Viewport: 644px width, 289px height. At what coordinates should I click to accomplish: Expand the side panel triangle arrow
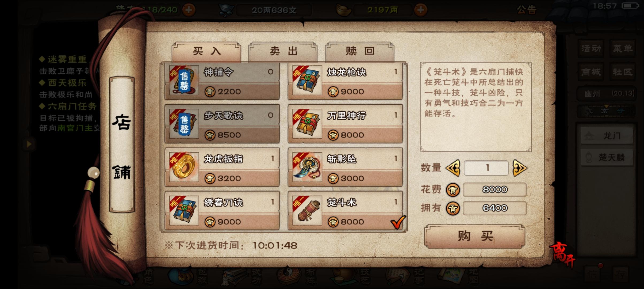point(29,144)
